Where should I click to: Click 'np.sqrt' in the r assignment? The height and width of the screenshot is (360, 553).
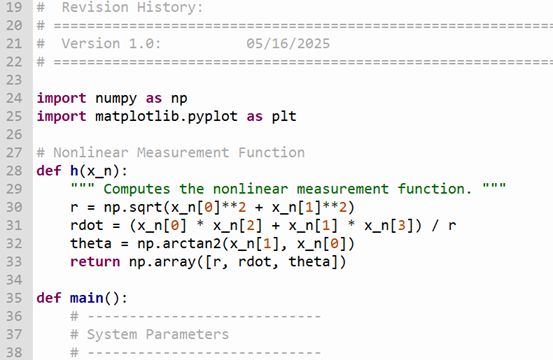133,207
